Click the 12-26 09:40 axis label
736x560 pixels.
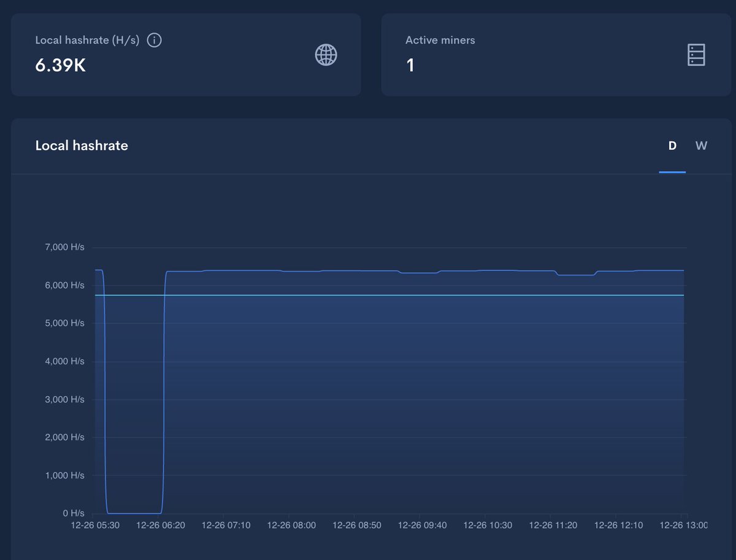point(422,525)
